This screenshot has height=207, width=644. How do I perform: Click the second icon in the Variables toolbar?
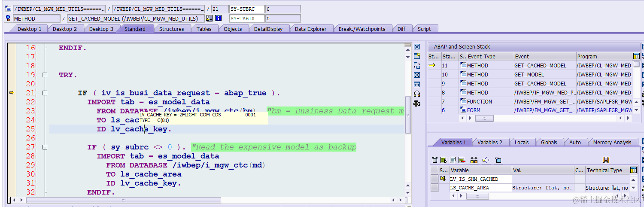(444, 160)
